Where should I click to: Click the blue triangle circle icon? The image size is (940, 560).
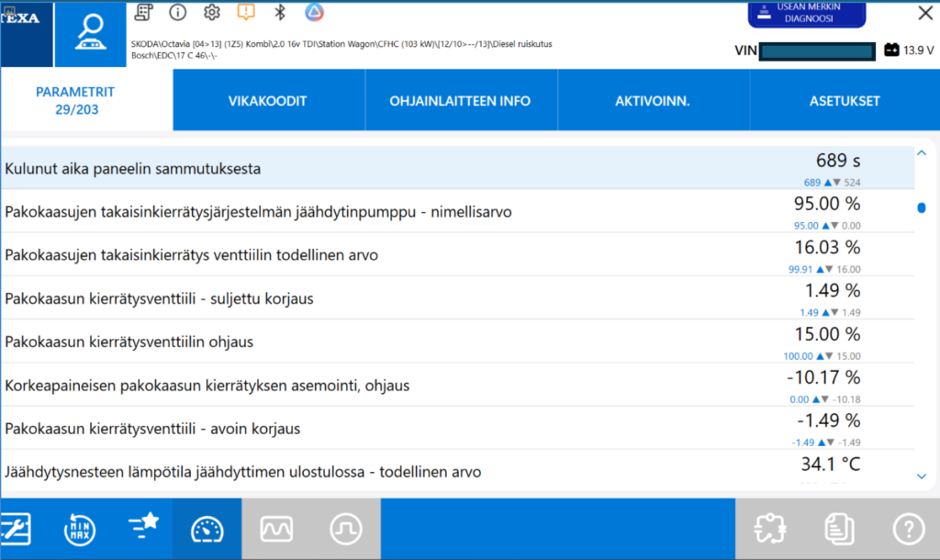314,12
